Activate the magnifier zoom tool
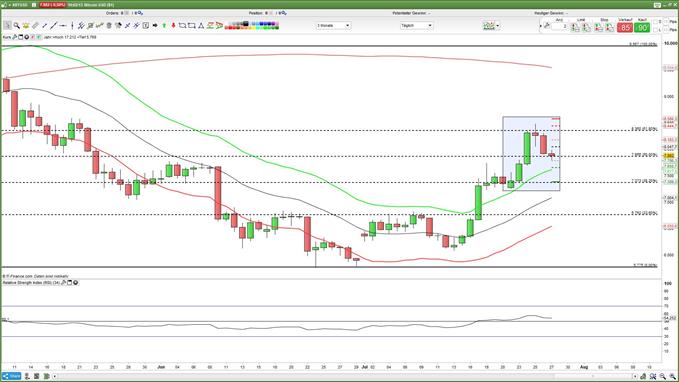The height and width of the screenshot is (382, 679). pyautogui.click(x=16, y=26)
